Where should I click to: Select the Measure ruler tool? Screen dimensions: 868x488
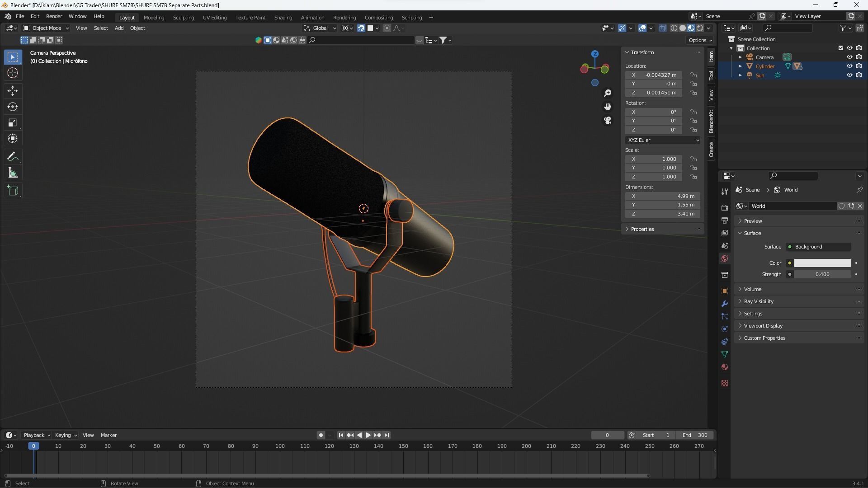point(13,173)
